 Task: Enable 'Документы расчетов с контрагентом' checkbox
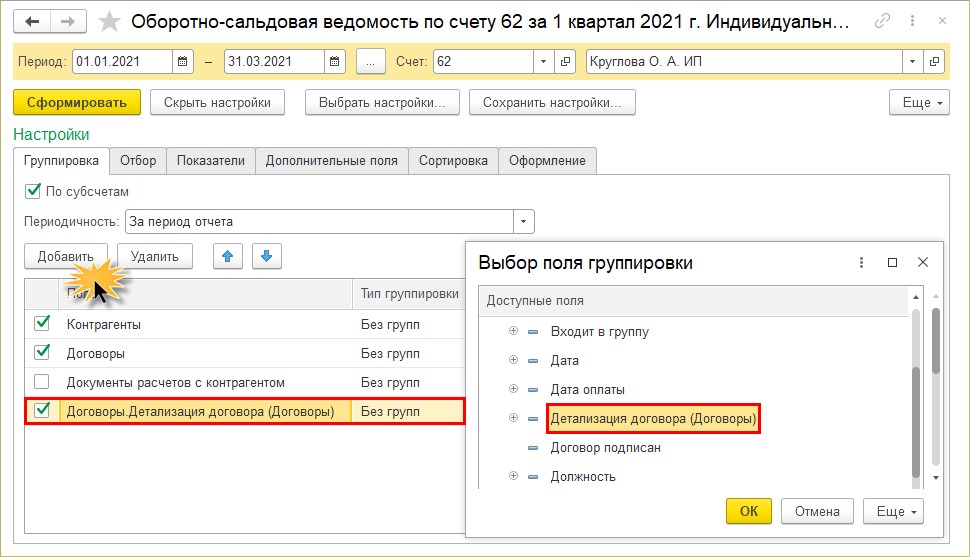tap(41, 382)
